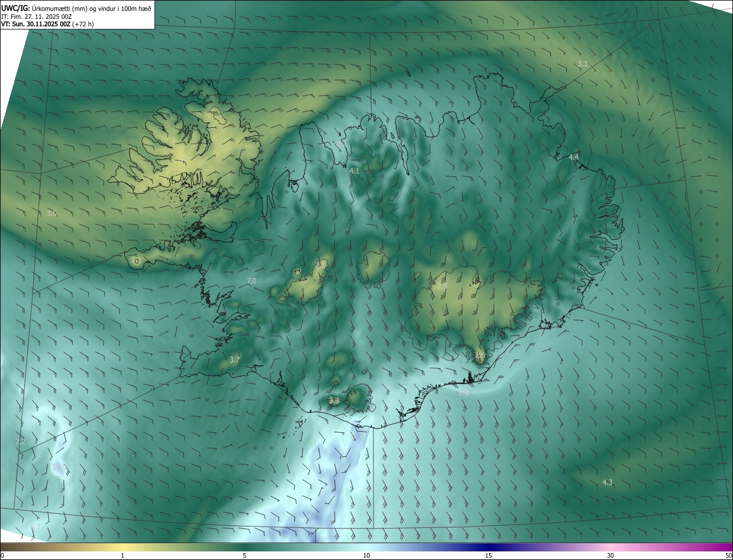Click the 3.1 value label on the map
The width and height of the screenshot is (733, 560).
click(582, 64)
